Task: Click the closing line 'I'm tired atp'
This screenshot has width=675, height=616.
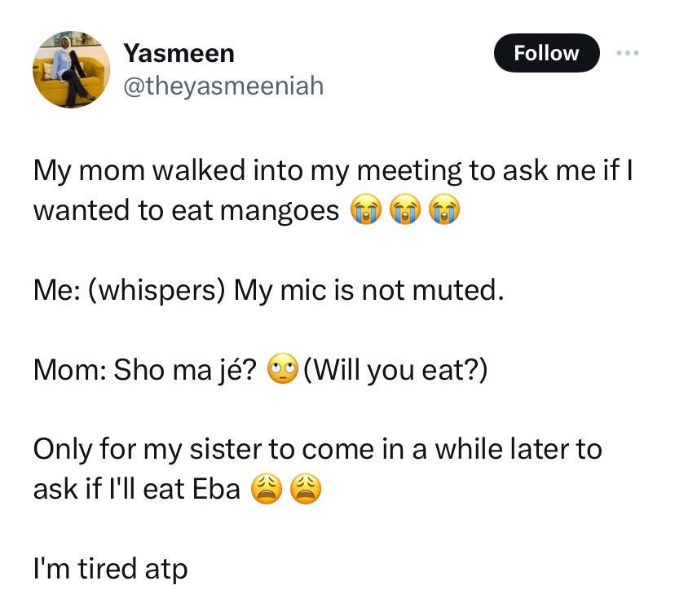Action: 111,570
